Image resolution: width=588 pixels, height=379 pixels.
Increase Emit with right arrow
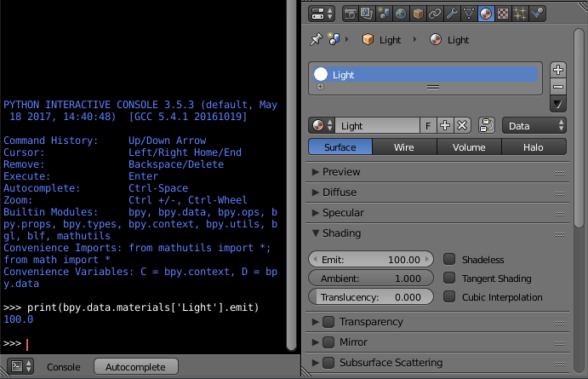pos(427,259)
